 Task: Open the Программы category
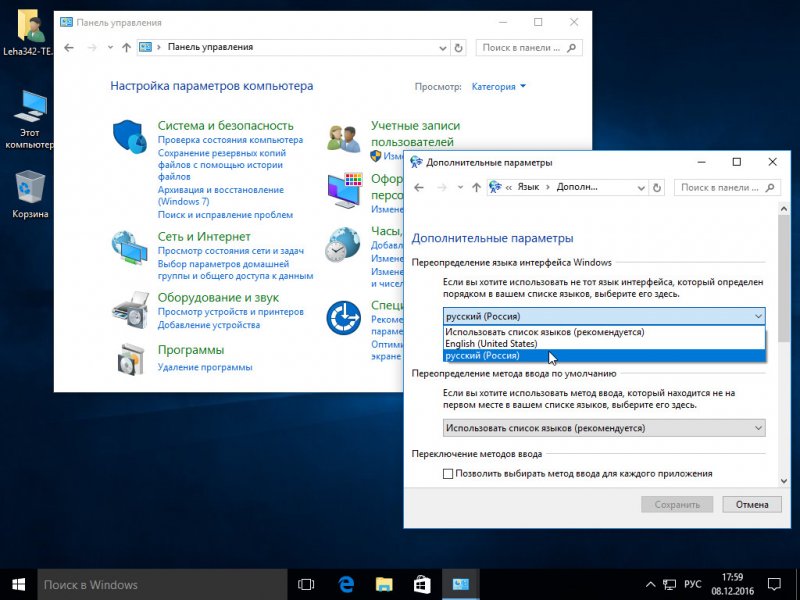tap(191, 350)
